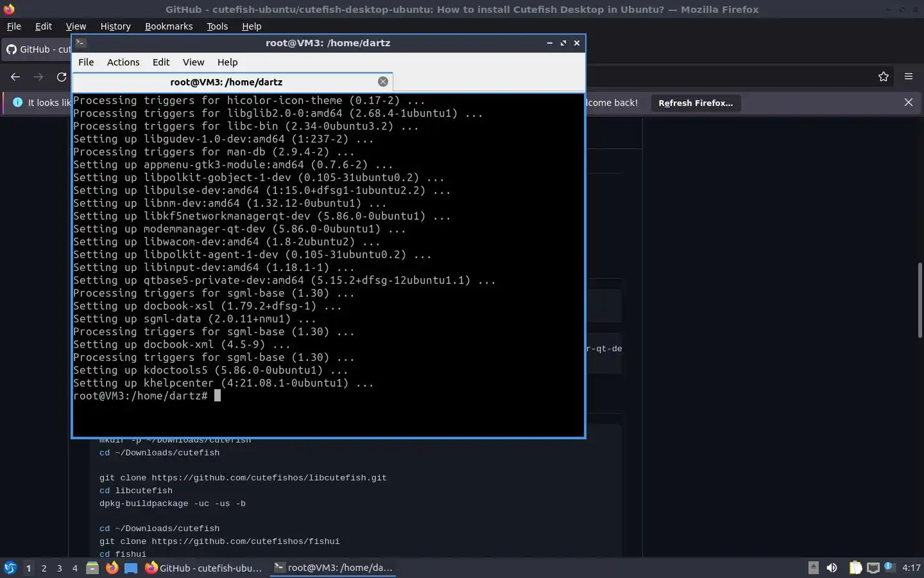Open the Firefox hamburger menu
924x578 pixels.
coord(909,76)
